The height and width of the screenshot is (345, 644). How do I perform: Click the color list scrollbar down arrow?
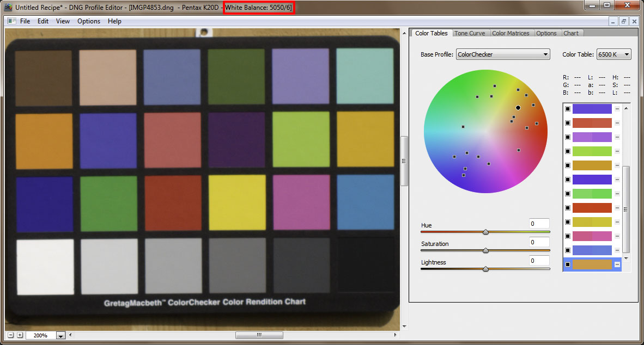point(626,258)
